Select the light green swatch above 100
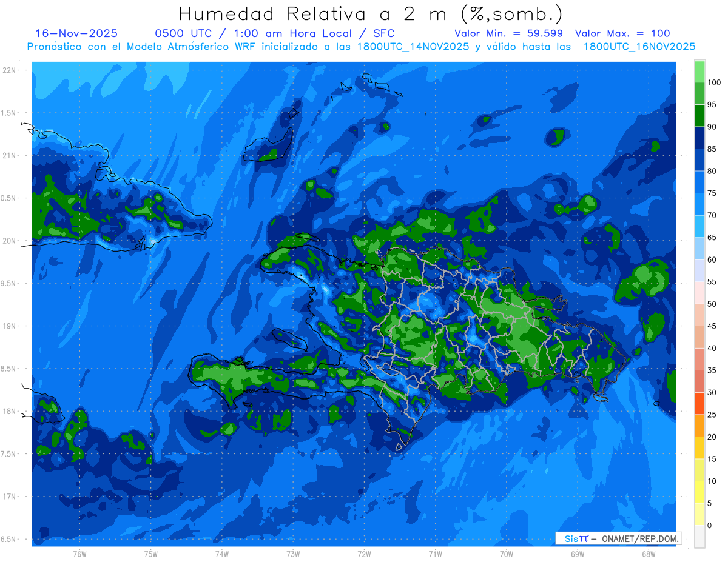 click(699, 72)
